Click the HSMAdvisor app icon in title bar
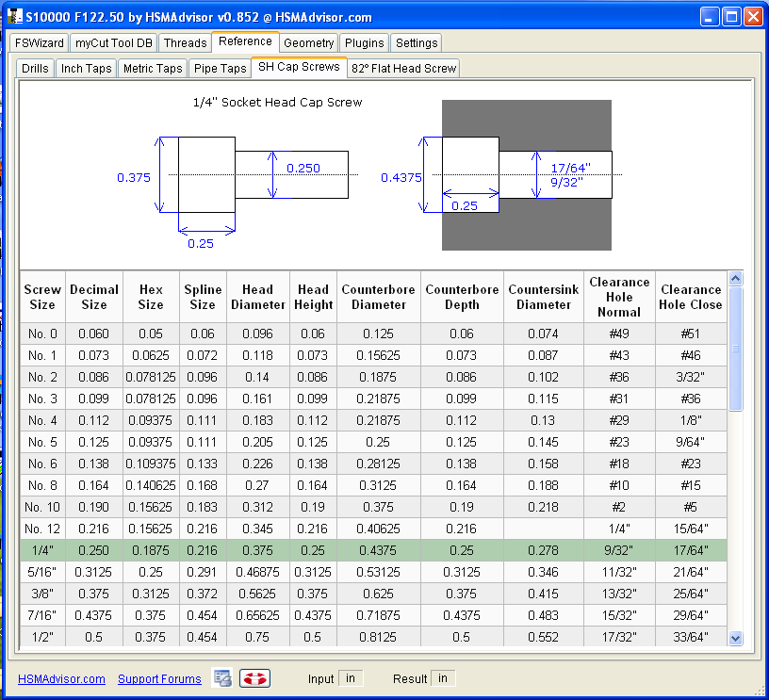Image resolution: width=769 pixels, height=700 pixels. tap(15, 16)
